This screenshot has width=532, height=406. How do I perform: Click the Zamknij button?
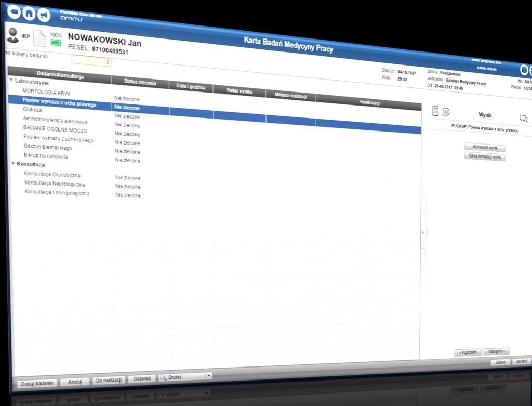[522, 361]
